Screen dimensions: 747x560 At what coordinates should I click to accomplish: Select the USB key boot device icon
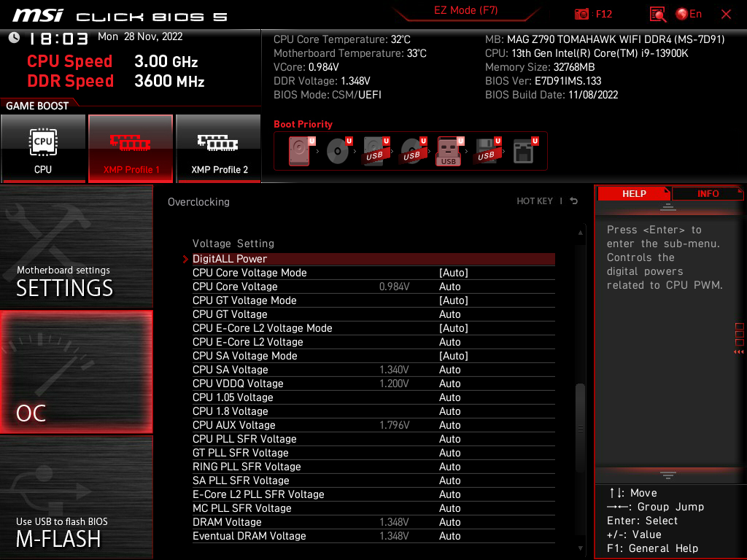(x=449, y=151)
